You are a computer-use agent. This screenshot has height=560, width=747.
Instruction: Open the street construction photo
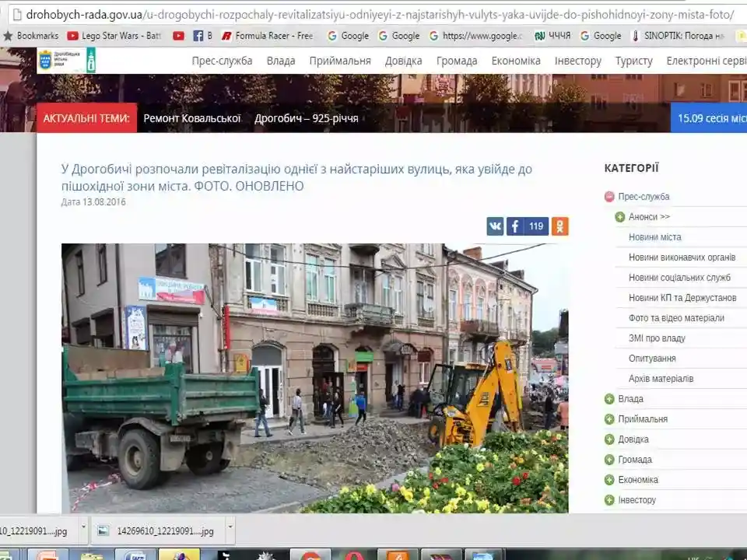coord(315,378)
